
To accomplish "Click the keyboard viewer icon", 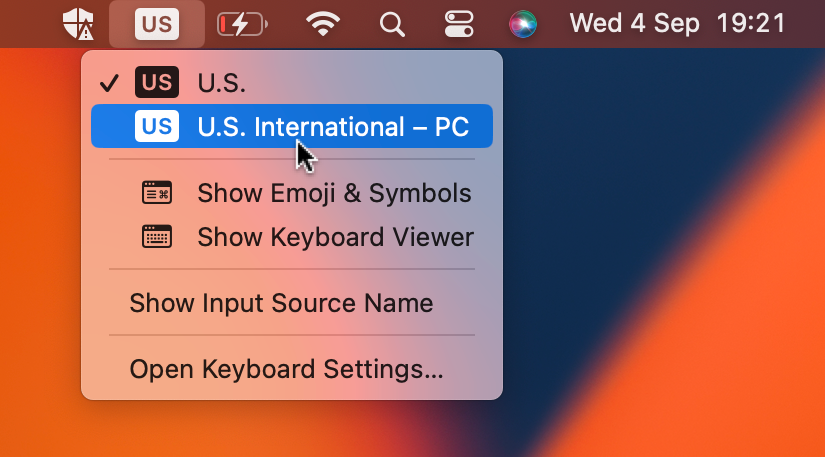I will pyautogui.click(x=157, y=237).
